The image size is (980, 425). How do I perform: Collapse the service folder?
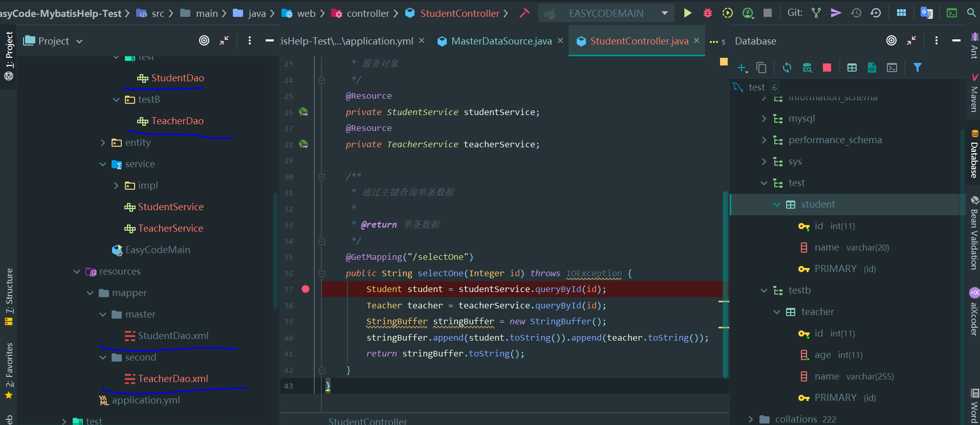[x=103, y=164]
